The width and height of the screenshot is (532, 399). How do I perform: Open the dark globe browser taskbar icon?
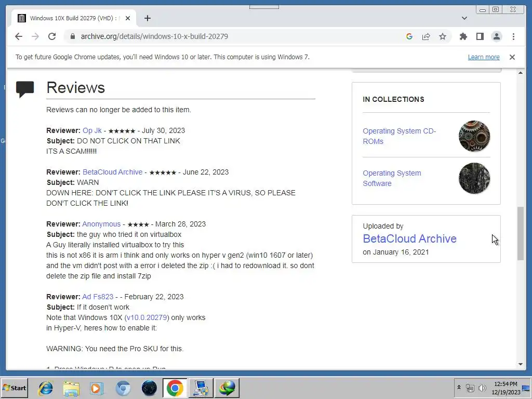[x=149, y=388]
